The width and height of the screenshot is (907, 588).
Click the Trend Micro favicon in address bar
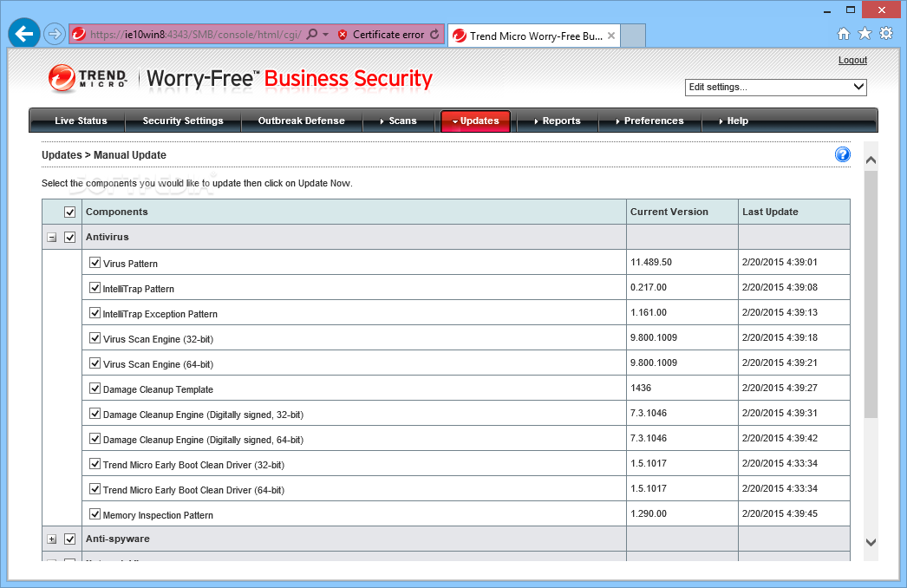pyautogui.click(x=79, y=34)
